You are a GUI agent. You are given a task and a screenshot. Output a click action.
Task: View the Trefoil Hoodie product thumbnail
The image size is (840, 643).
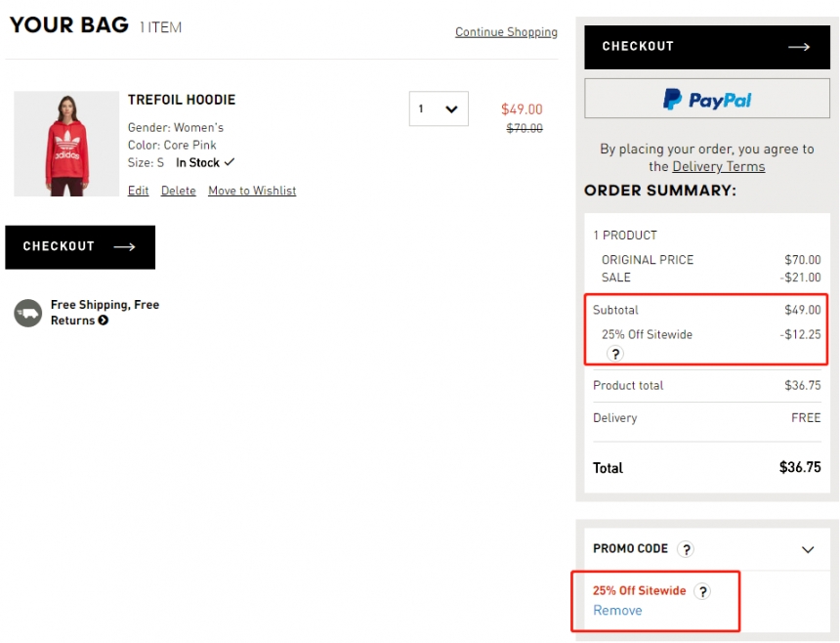(x=66, y=144)
